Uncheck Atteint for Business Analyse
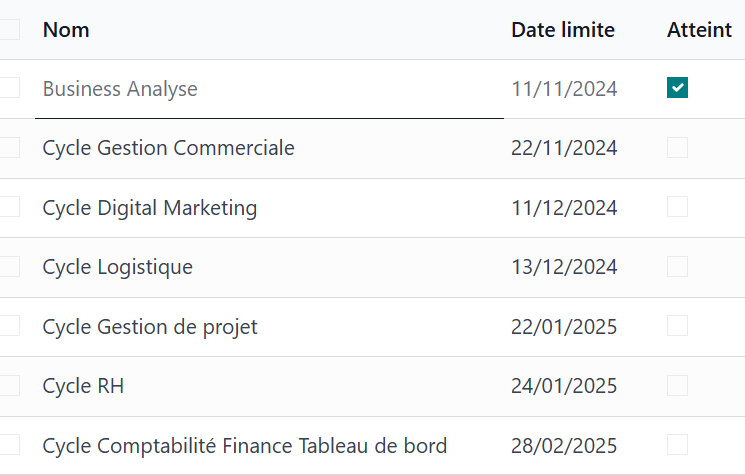 [x=677, y=88]
